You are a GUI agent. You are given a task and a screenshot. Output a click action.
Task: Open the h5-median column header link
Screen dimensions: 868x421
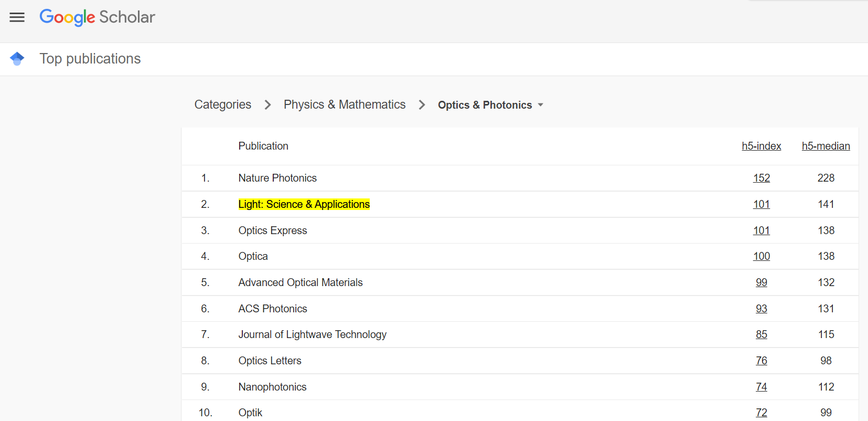826,146
